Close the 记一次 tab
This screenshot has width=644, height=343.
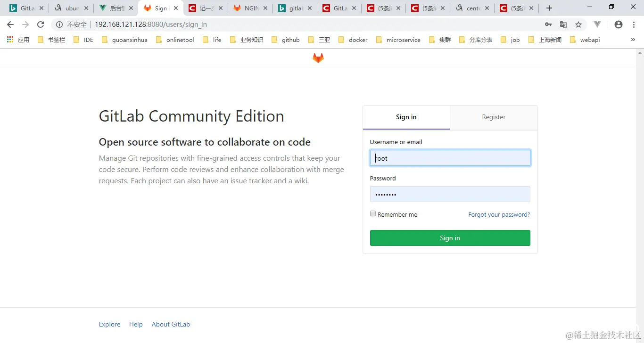coord(221,8)
